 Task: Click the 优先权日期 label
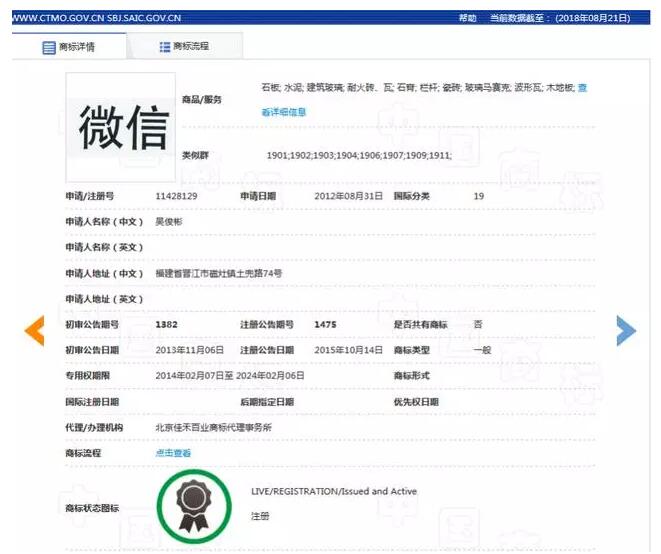(416, 402)
